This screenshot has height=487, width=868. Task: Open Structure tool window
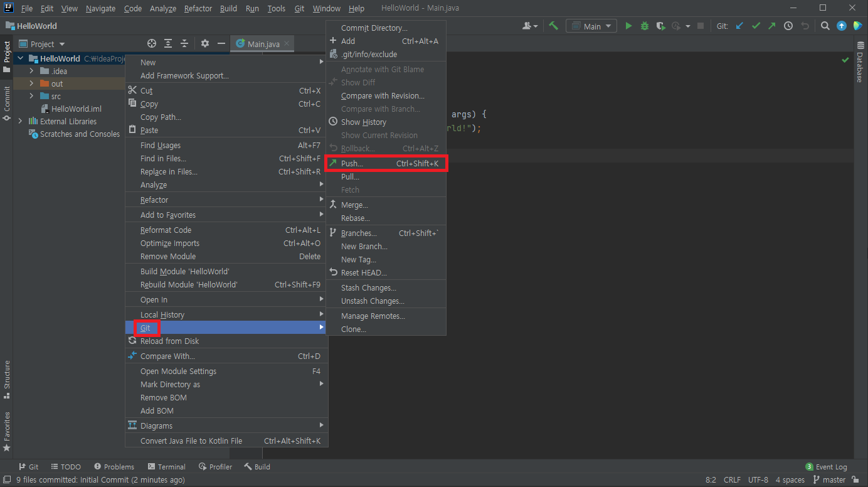7,379
